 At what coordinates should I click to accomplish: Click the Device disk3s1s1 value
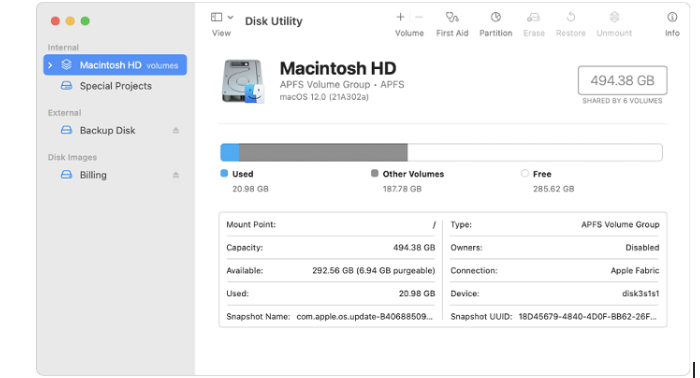coord(641,294)
